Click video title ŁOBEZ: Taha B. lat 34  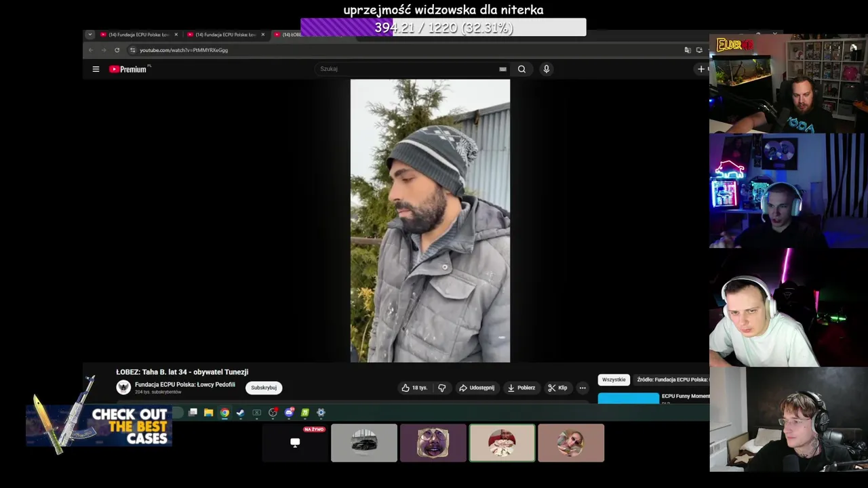click(182, 372)
